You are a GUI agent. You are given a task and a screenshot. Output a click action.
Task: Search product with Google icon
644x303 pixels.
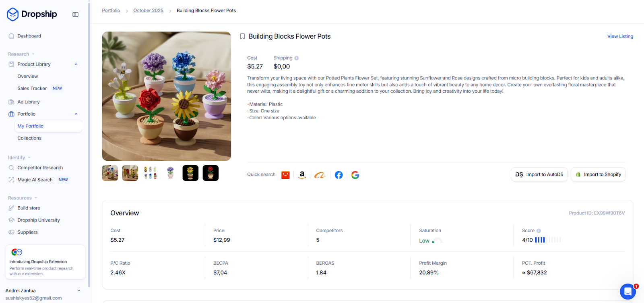tap(355, 175)
